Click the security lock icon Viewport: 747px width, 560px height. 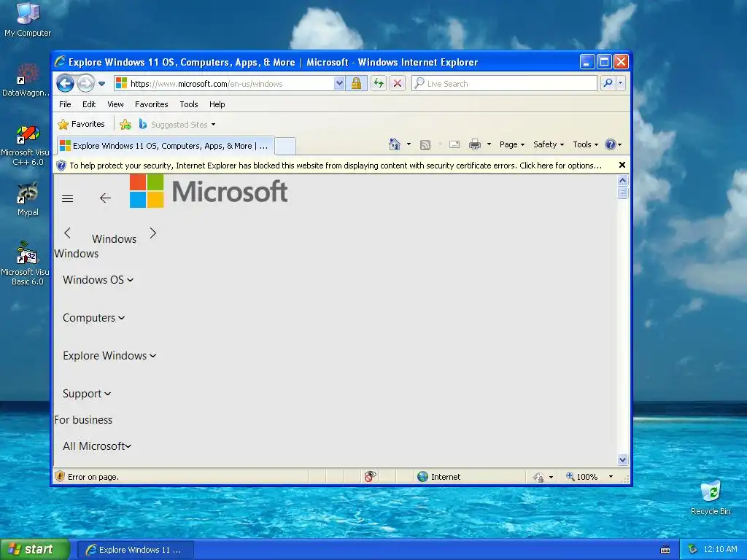click(x=356, y=84)
